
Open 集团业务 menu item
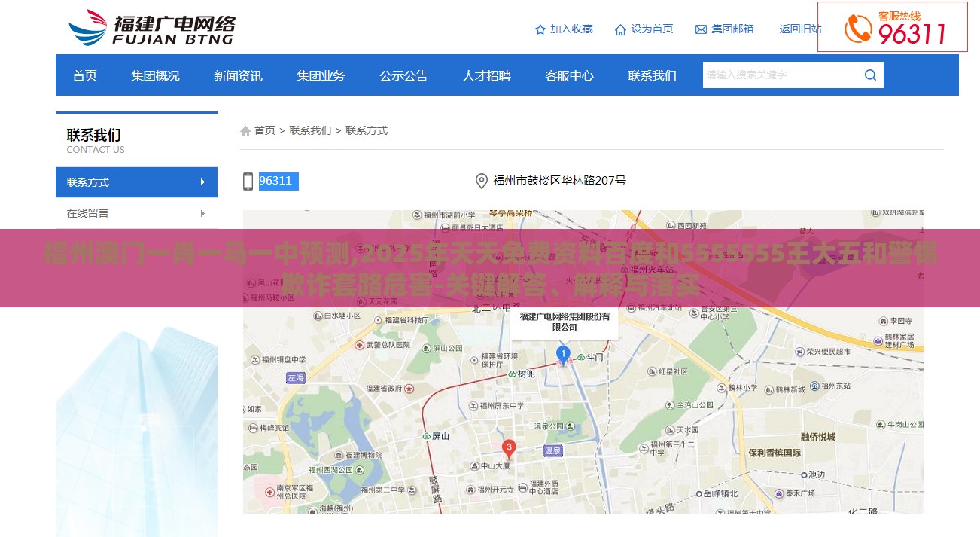[321, 75]
